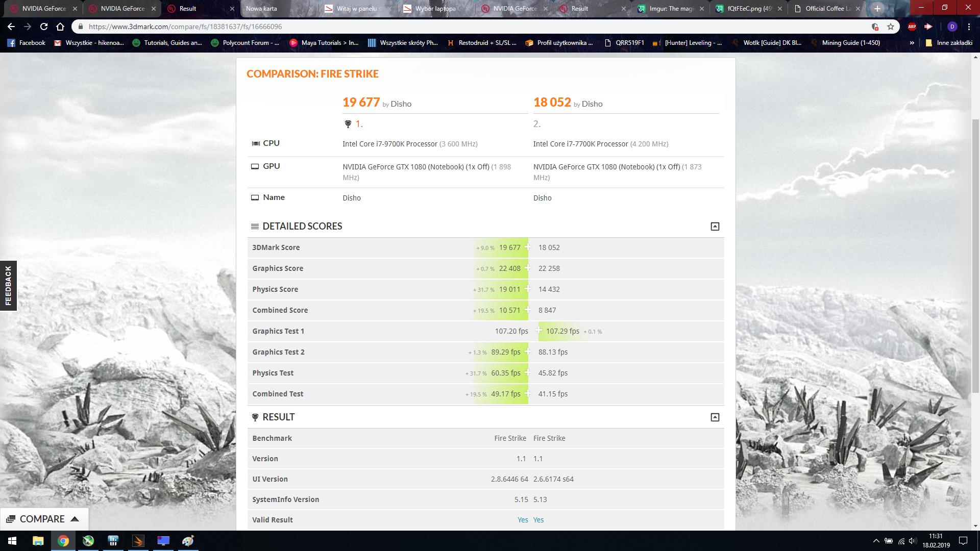
Task: Open the network icon in system tray
Action: [x=901, y=541]
